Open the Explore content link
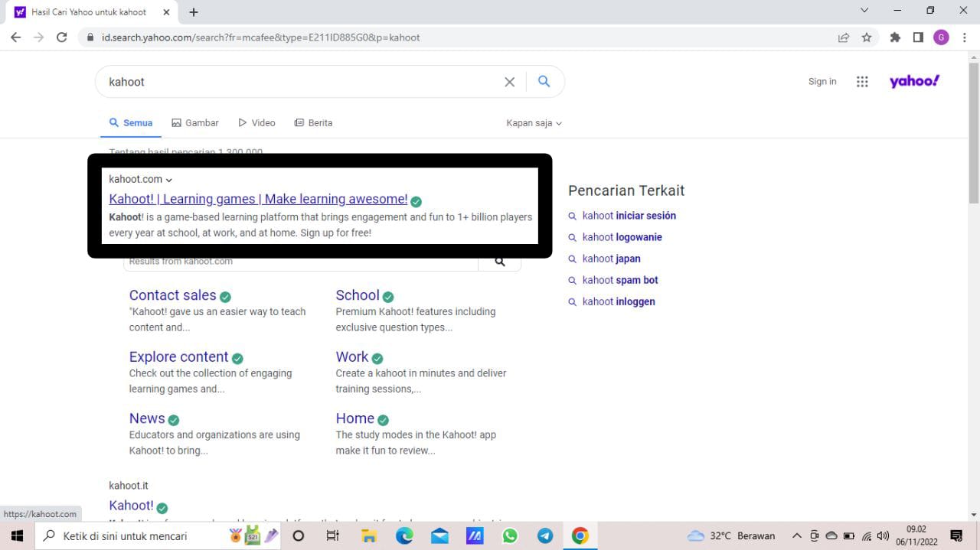Screen dimensions: 980x550 [x=178, y=356]
